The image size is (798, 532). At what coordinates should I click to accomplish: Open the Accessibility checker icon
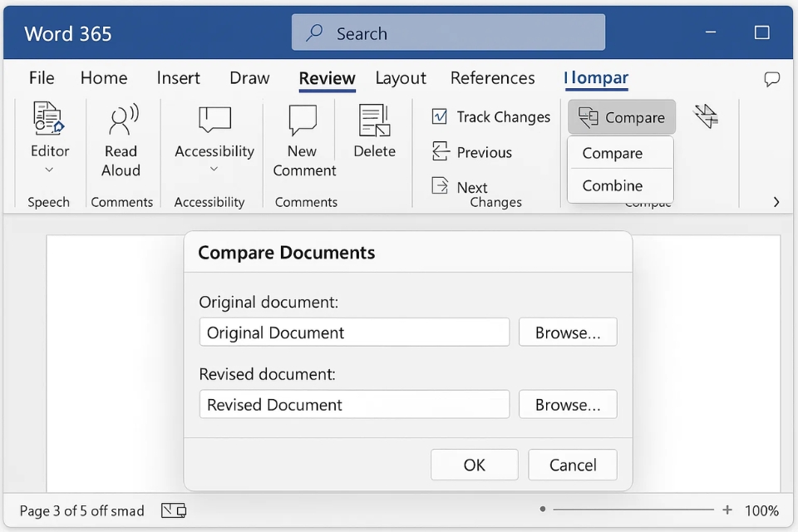point(214,120)
